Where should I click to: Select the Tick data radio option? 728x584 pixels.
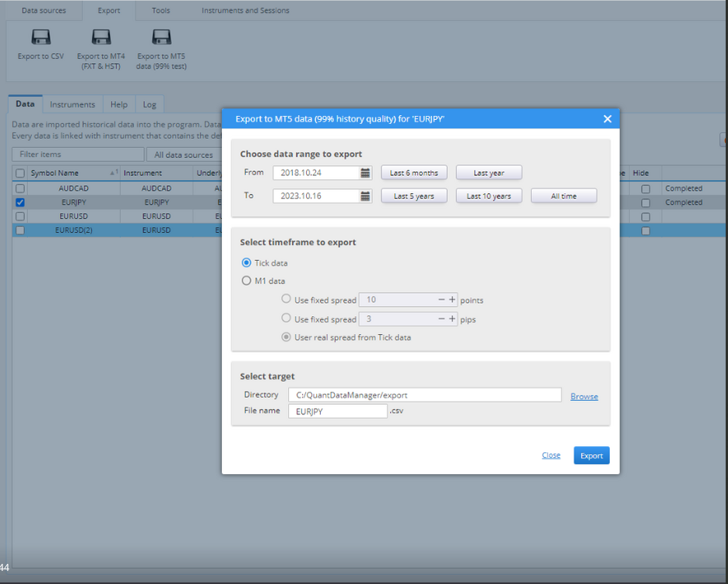click(247, 262)
